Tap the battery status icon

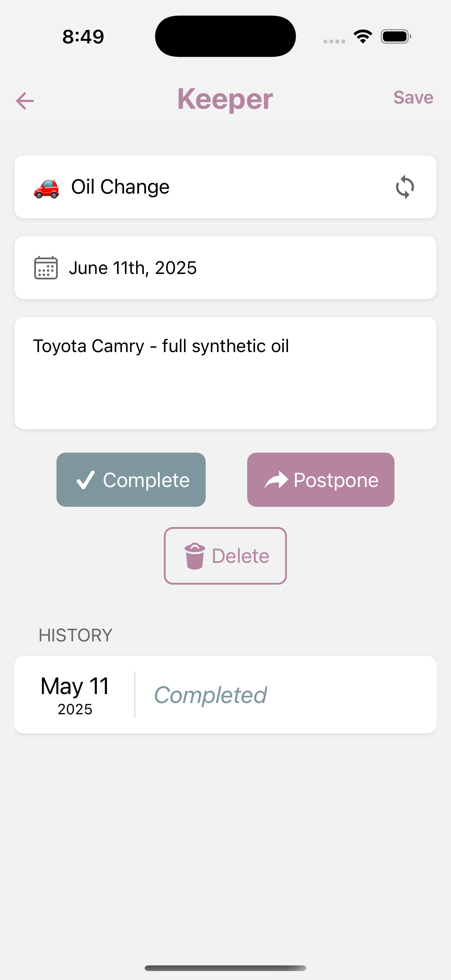395,37
